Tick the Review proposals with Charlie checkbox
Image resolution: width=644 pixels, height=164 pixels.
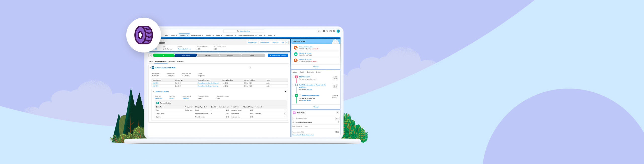[300, 95]
